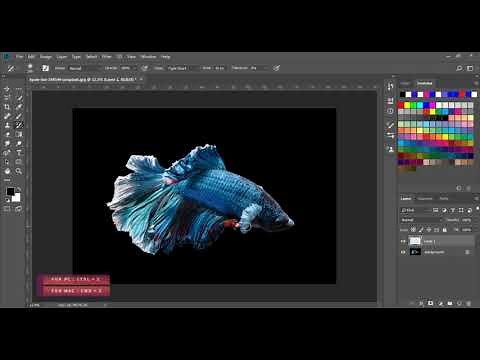Viewport: 480px width, 360px height.
Task: Select the Path Selection tool
Action: pos(7,162)
